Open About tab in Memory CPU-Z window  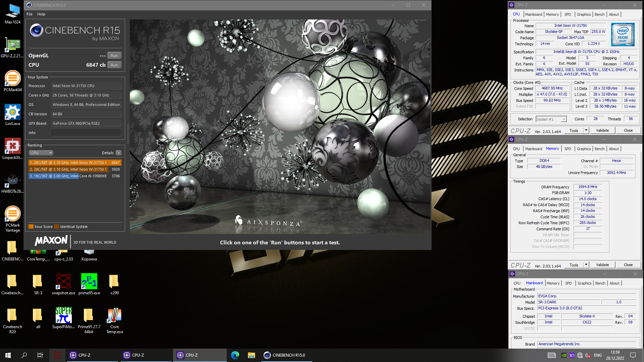(614, 149)
